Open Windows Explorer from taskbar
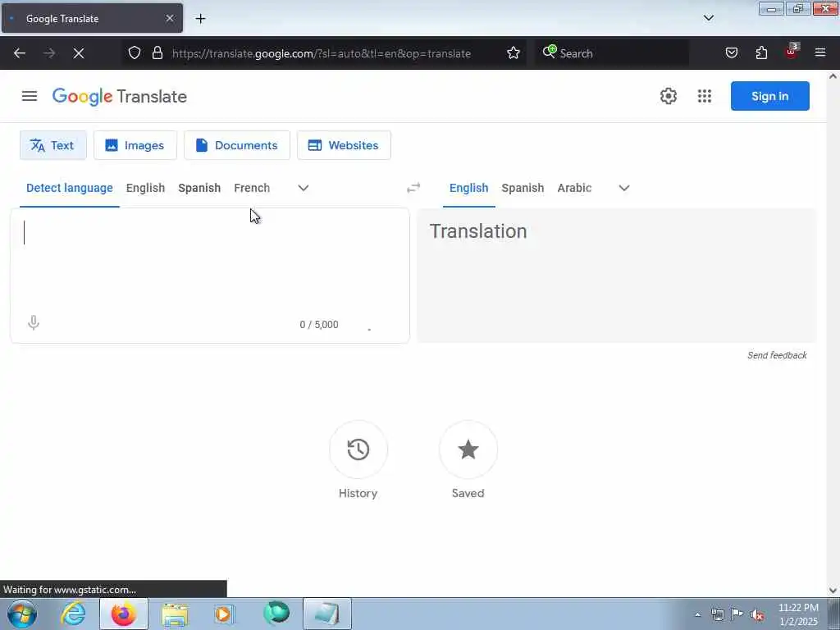Screen dimensions: 840x630 click(175, 614)
